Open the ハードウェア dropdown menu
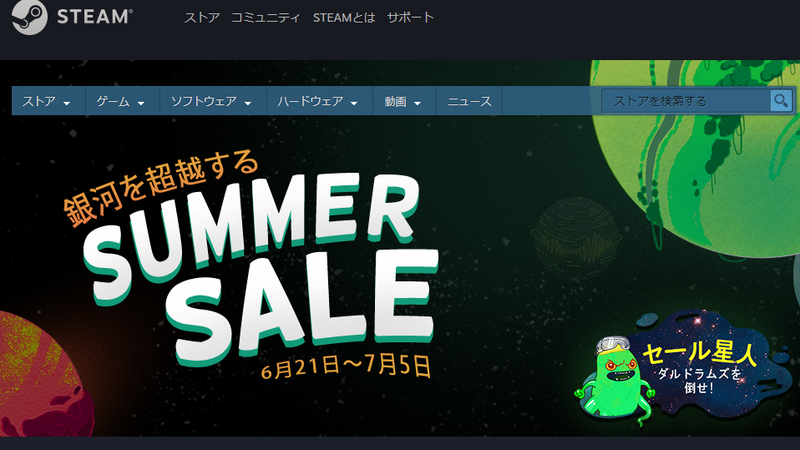 click(x=319, y=101)
